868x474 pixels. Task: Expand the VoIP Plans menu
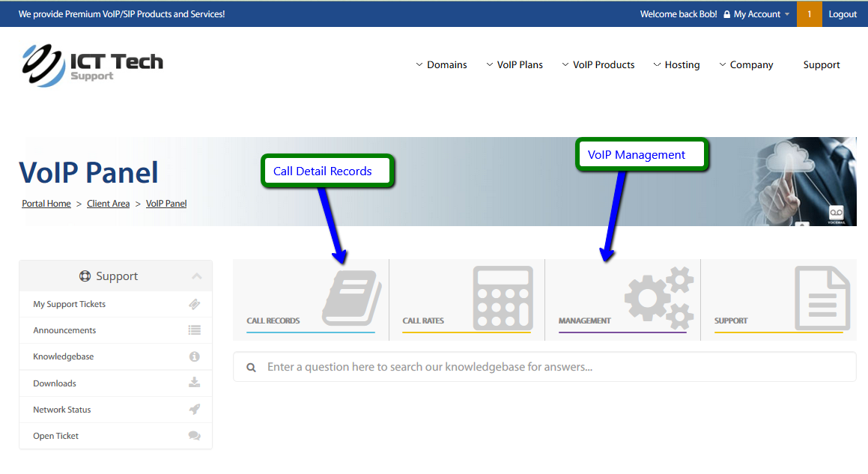coord(515,65)
